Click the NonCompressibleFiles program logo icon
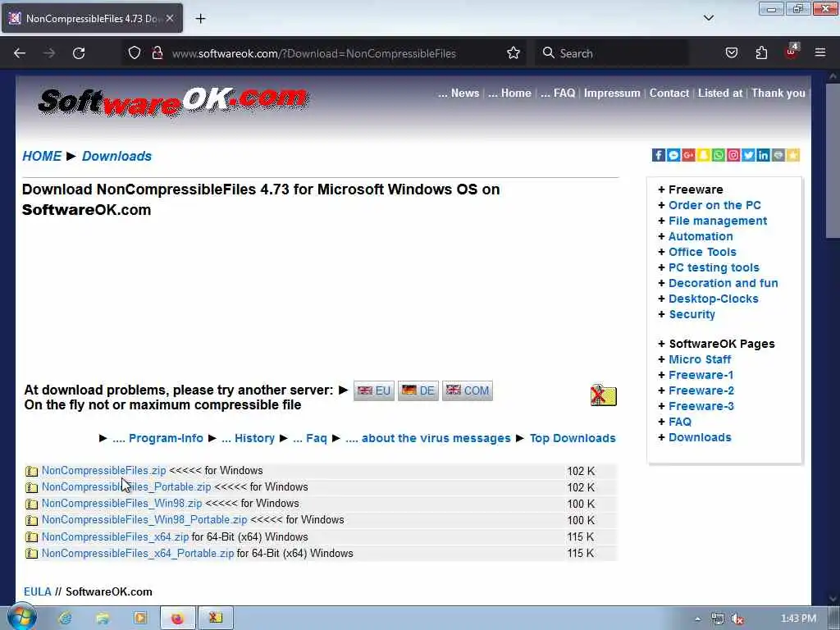The width and height of the screenshot is (840, 630). (604, 395)
